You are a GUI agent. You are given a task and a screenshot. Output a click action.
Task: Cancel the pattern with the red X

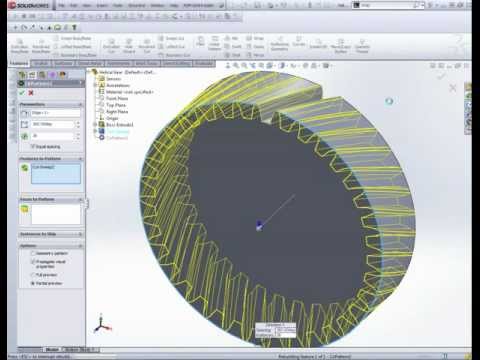point(31,93)
